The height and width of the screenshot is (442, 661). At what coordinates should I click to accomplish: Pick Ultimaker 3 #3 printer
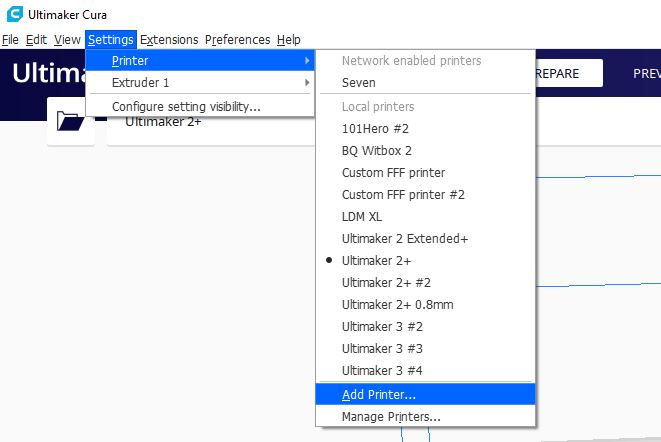click(x=382, y=349)
